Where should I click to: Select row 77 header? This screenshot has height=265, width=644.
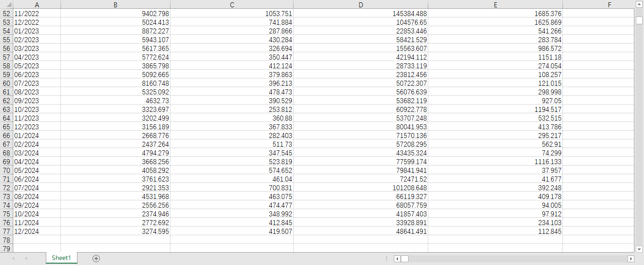pyautogui.click(x=7, y=232)
